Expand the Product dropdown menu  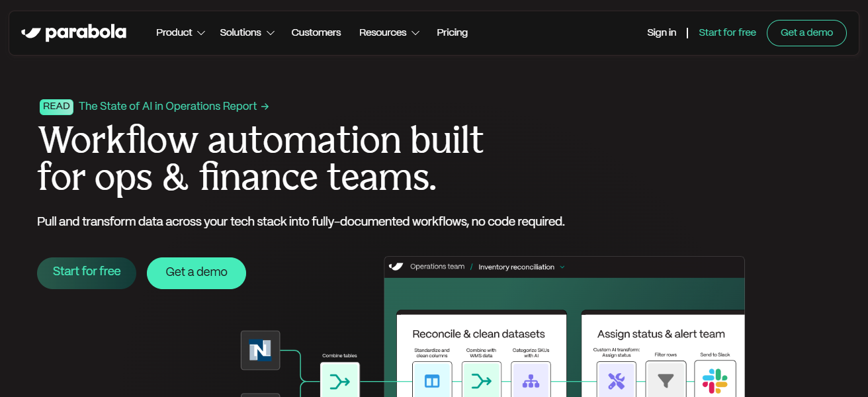[x=180, y=32]
